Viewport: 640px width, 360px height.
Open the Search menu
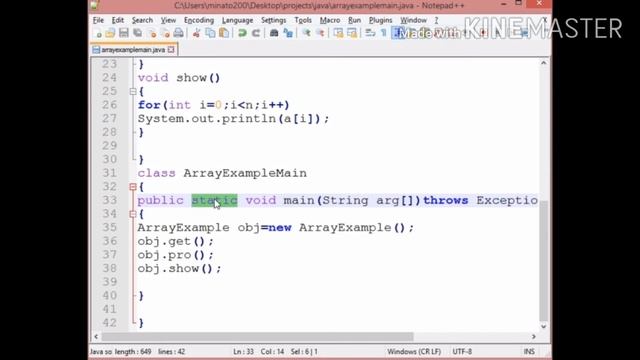point(142,20)
